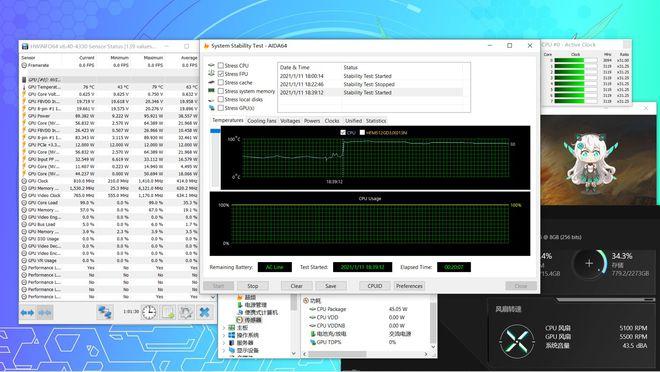Enable the Stress CPU checkbox

click(x=221, y=66)
